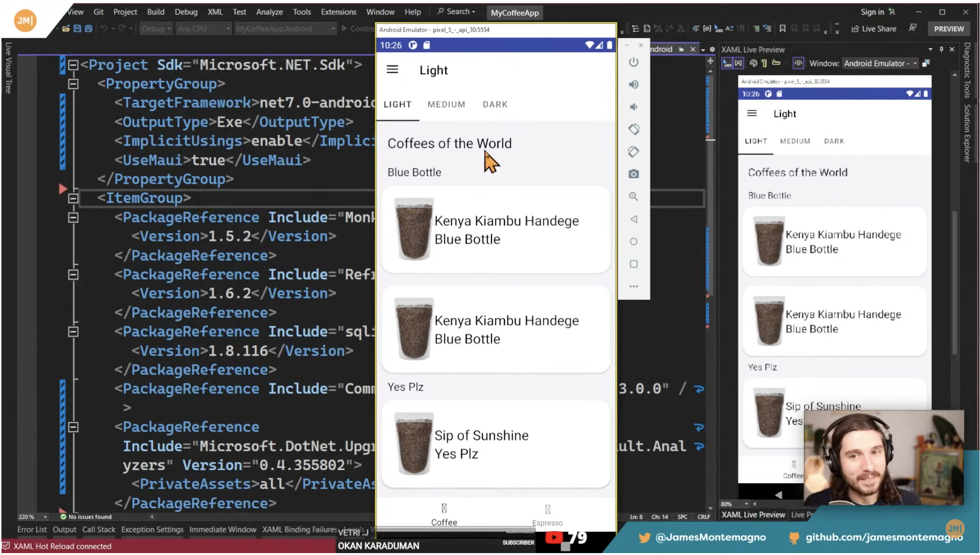Open the Window Android Emulator dropdown
Screen dimensions: 980x555
coord(881,63)
